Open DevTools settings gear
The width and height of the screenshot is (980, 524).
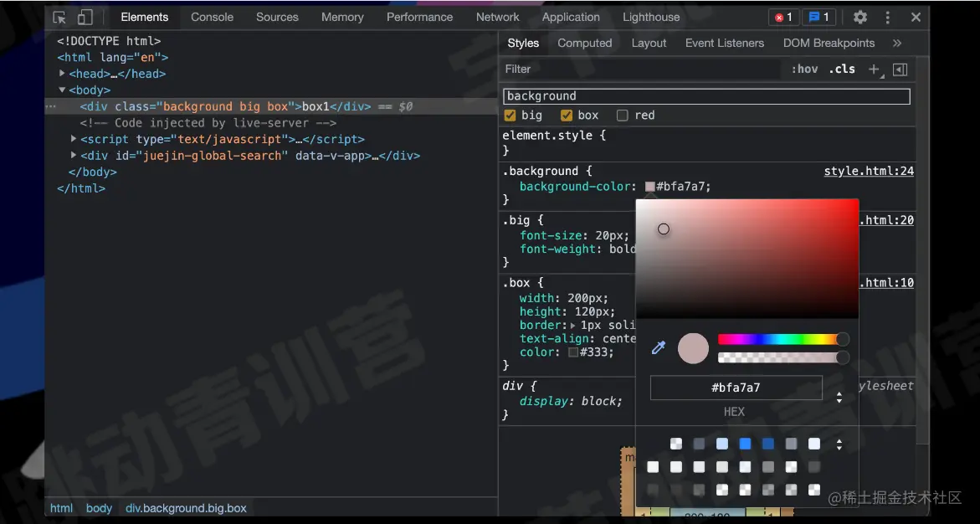pos(860,18)
